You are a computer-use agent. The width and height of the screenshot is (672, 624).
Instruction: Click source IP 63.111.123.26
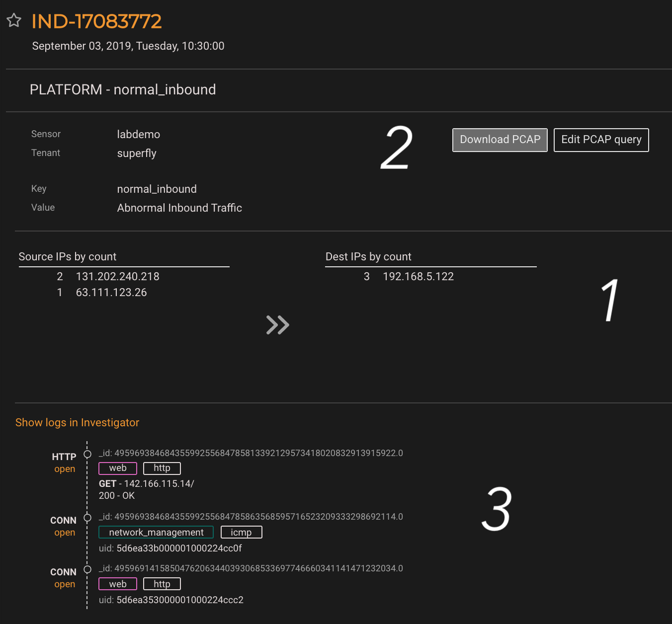(x=111, y=292)
